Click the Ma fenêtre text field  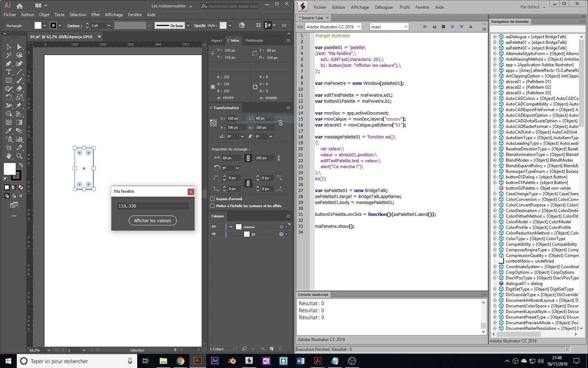153,206
